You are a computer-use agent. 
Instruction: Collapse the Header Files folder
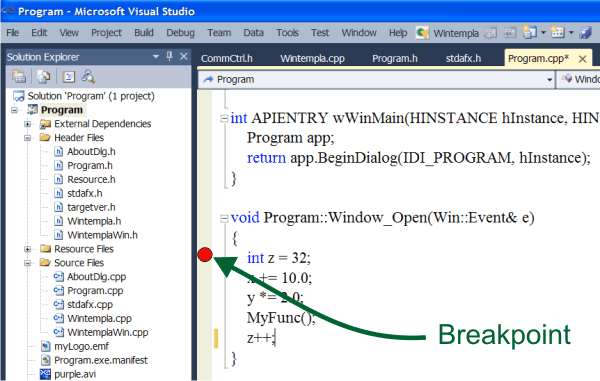coord(28,138)
